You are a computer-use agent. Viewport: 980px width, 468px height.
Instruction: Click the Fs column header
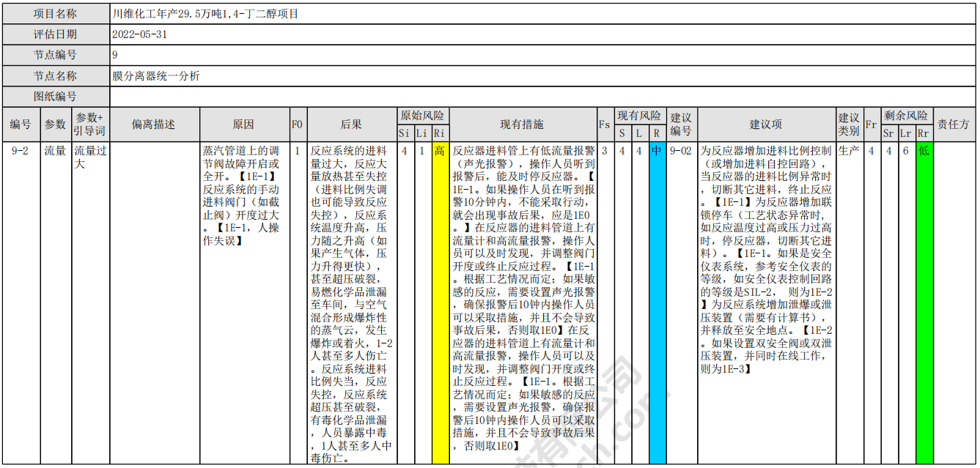pos(604,125)
